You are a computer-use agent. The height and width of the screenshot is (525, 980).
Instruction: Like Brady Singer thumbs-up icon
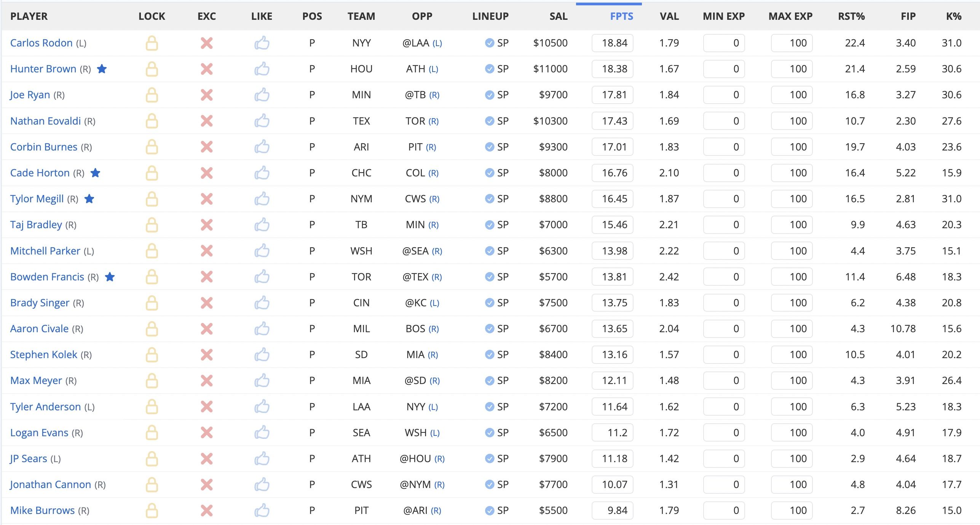pyautogui.click(x=262, y=303)
